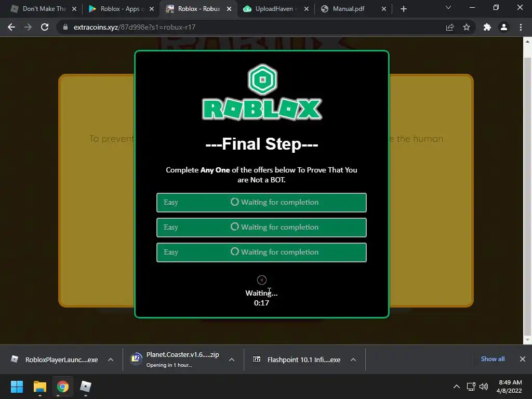Screen dimensions: 532x399
Task: Click the address bar URL
Action: coord(135,27)
